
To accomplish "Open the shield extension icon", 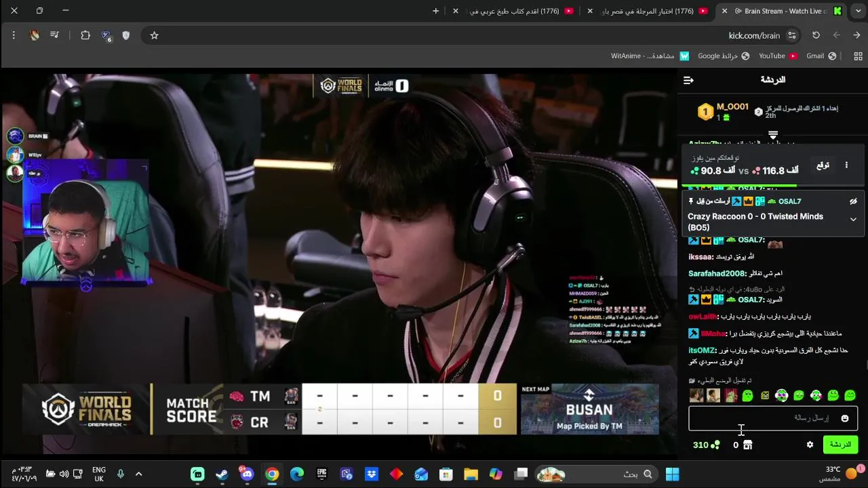I will pyautogui.click(x=125, y=35).
